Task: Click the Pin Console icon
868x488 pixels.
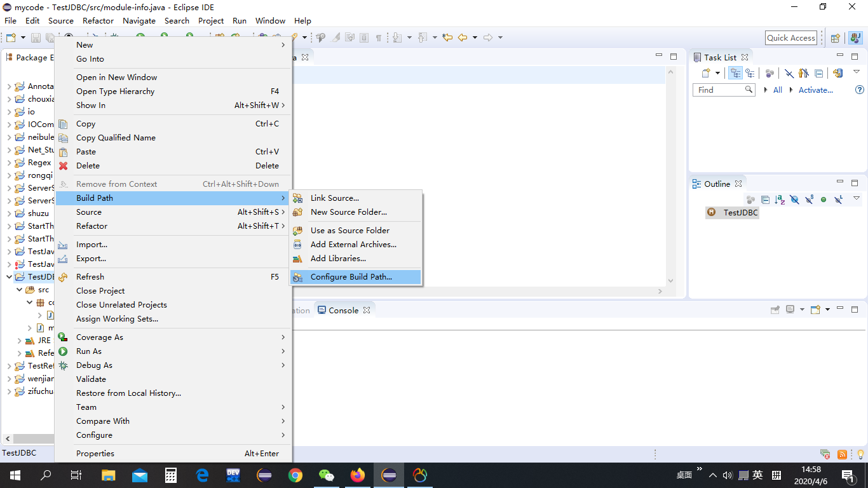Action: [x=775, y=310]
